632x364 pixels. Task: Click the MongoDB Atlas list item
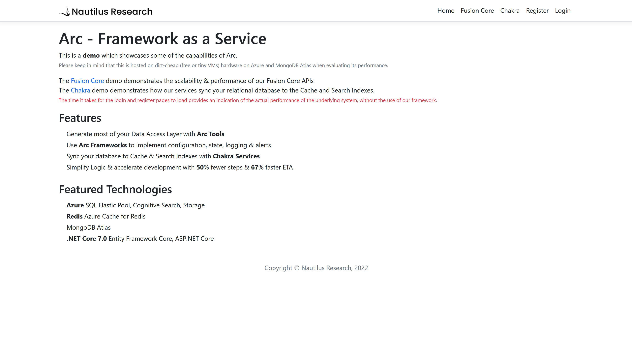pyautogui.click(x=88, y=227)
